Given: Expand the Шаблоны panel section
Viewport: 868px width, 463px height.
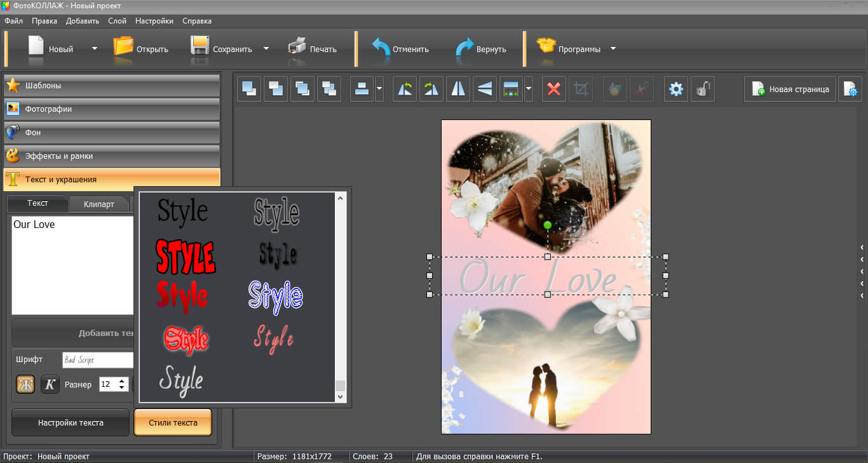Looking at the screenshot, I should click(x=112, y=85).
